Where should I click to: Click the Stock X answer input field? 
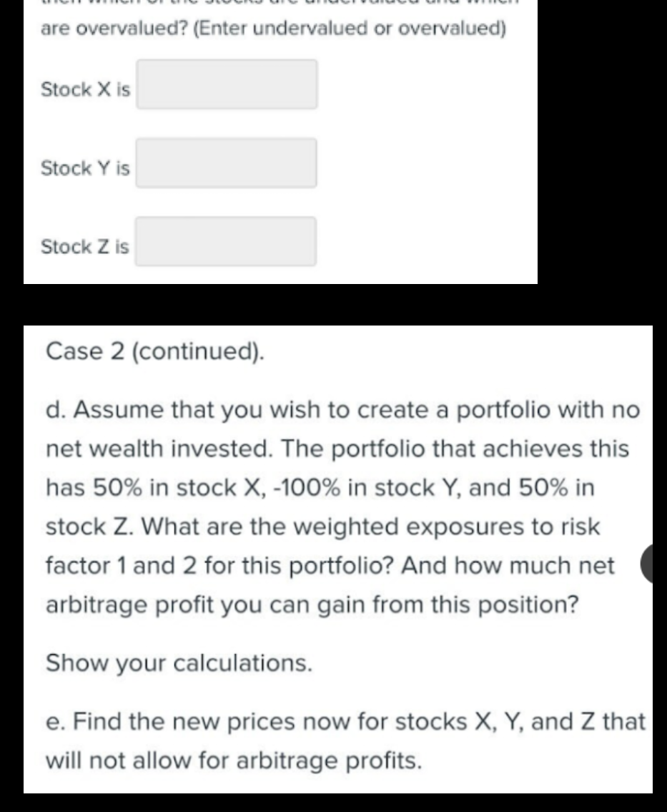click(x=227, y=84)
